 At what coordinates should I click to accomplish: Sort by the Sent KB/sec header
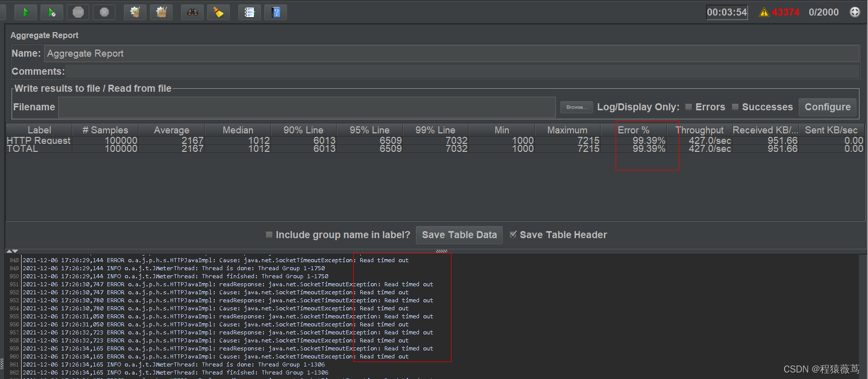tap(831, 130)
